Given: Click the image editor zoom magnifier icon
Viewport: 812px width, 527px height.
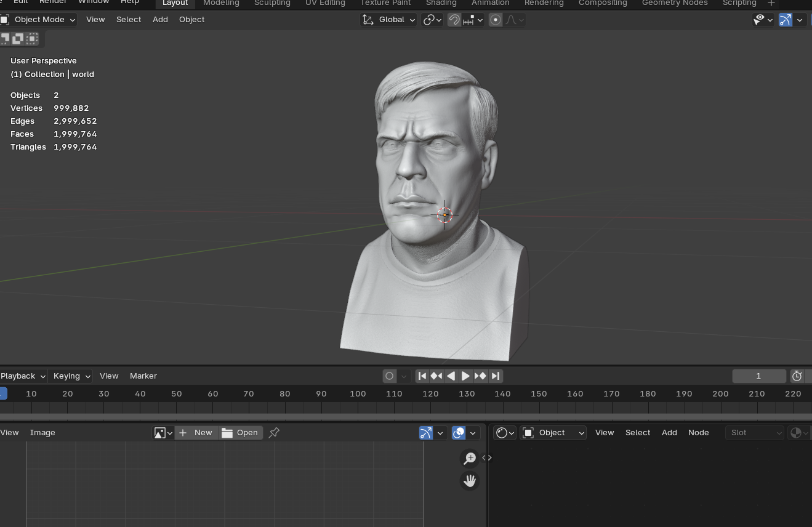Looking at the screenshot, I should click(470, 458).
